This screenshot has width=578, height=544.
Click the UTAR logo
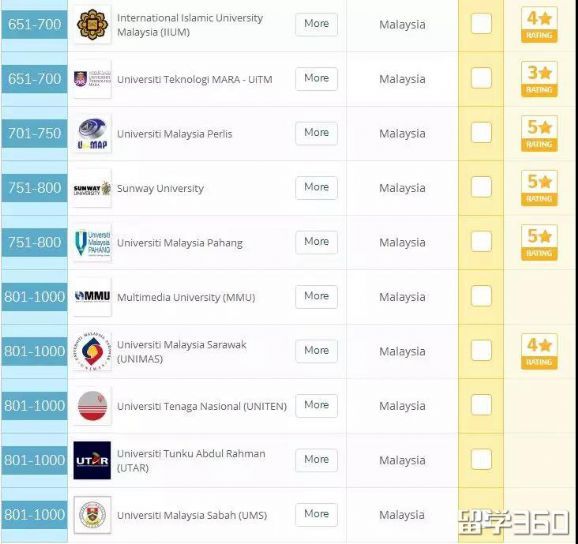[x=92, y=460]
